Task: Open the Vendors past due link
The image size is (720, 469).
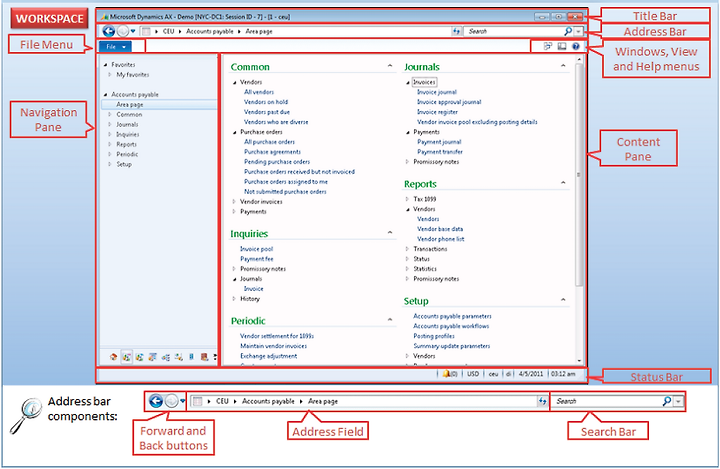Action: [267, 112]
